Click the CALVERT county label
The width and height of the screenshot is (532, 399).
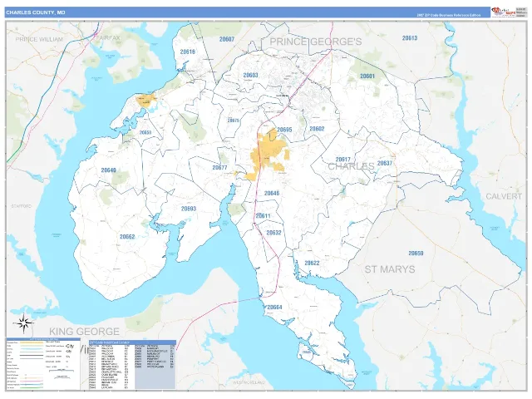point(504,196)
